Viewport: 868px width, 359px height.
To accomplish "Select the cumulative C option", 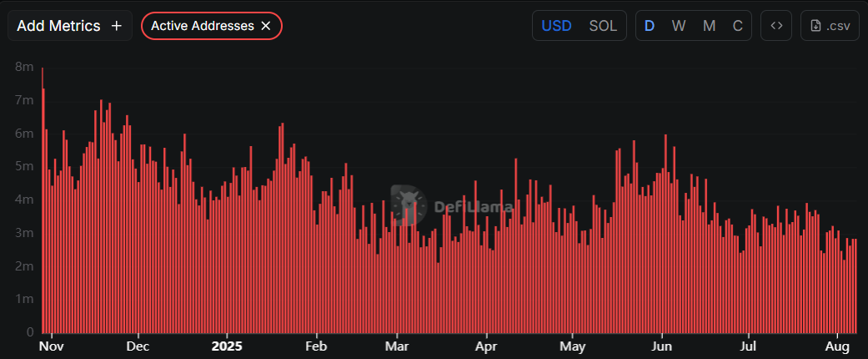I will point(737,26).
